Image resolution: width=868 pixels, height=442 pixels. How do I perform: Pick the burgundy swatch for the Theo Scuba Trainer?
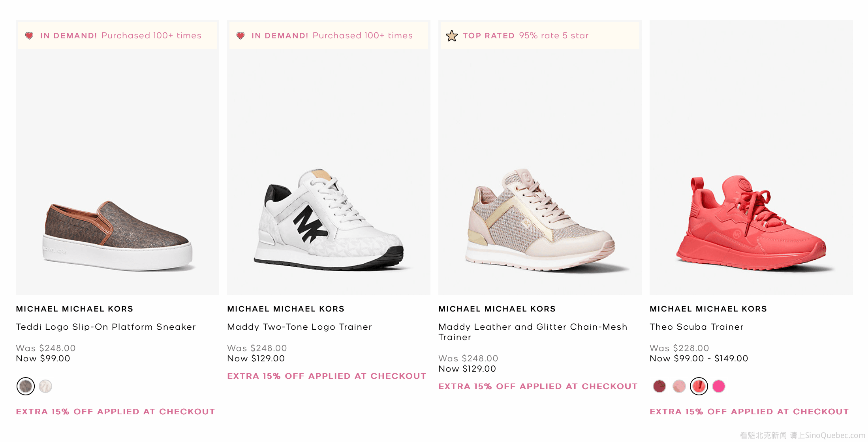659,386
